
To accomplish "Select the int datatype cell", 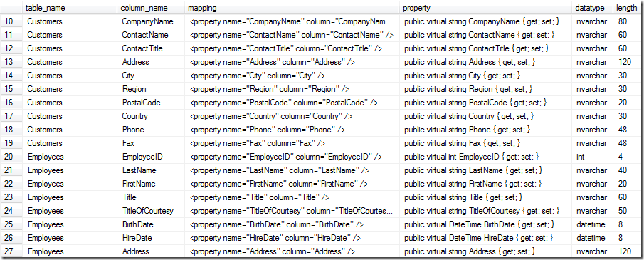I will point(593,157).
